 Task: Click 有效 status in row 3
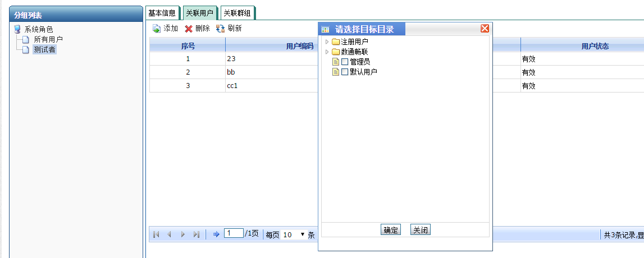528,86
